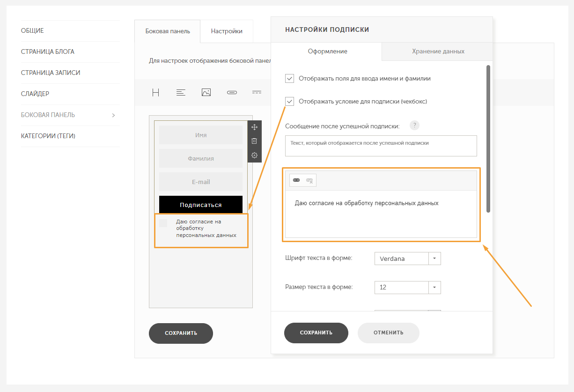Choose the text paragraph element icon
The width and height of the screenshot is (574, 392).
181,92
